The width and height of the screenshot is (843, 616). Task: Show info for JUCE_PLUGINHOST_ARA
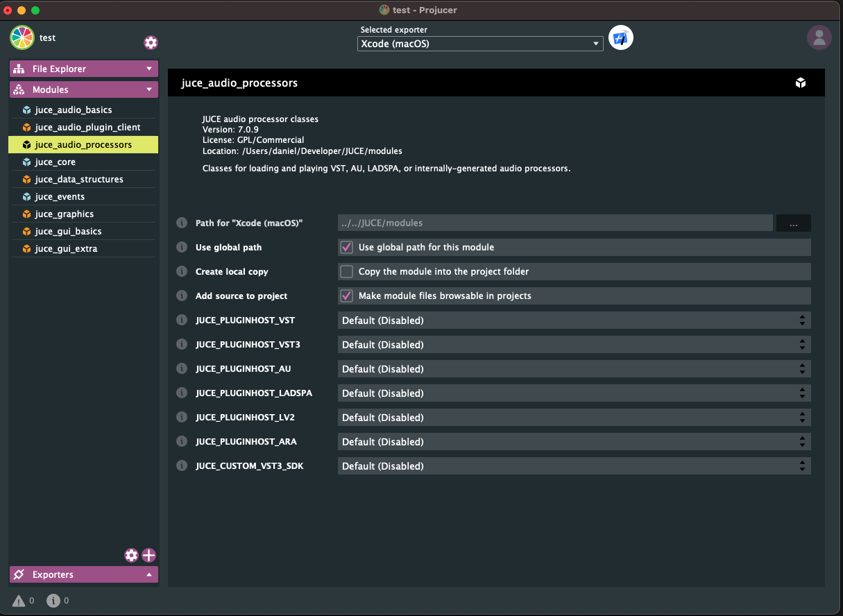click(x=182, y=441)
